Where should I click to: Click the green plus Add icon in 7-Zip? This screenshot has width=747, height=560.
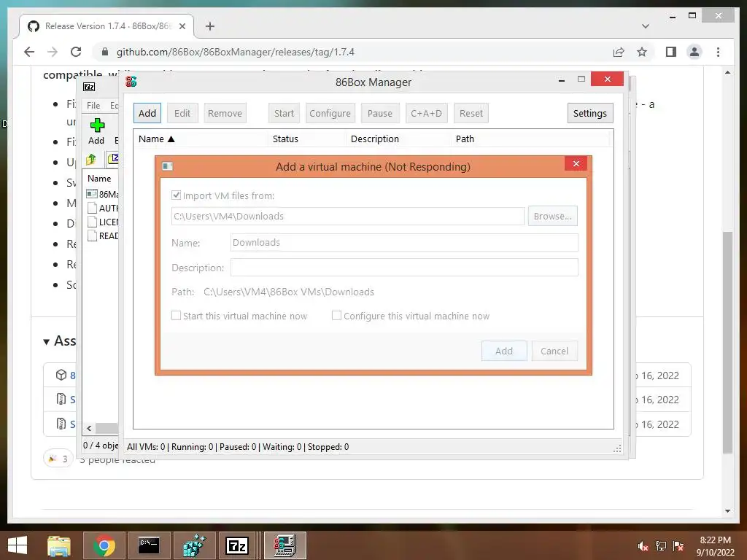(x=97, y=125)
